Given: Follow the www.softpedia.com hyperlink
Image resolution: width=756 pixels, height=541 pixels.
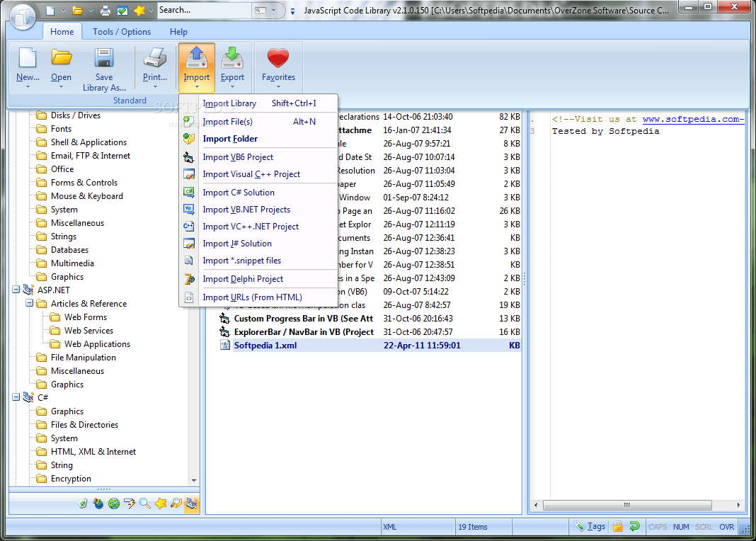Looking at the screenshot, I should click(x=692, y=118).
